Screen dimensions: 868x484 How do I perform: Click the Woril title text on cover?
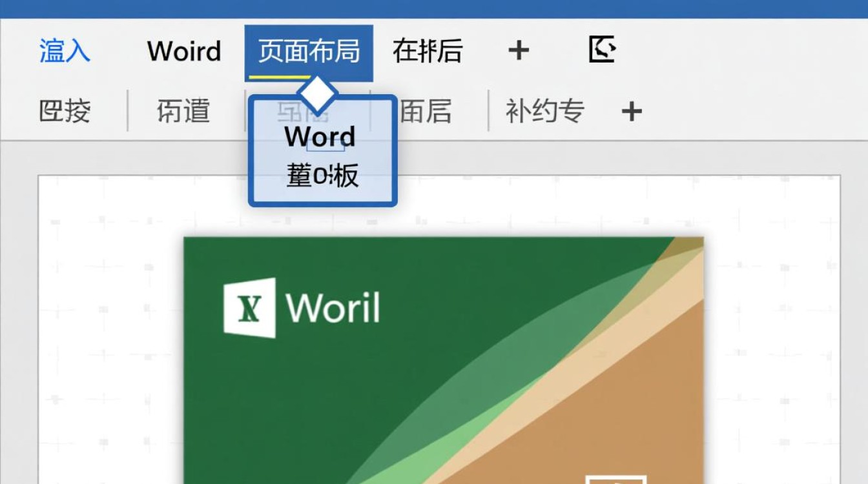point(333,308)
